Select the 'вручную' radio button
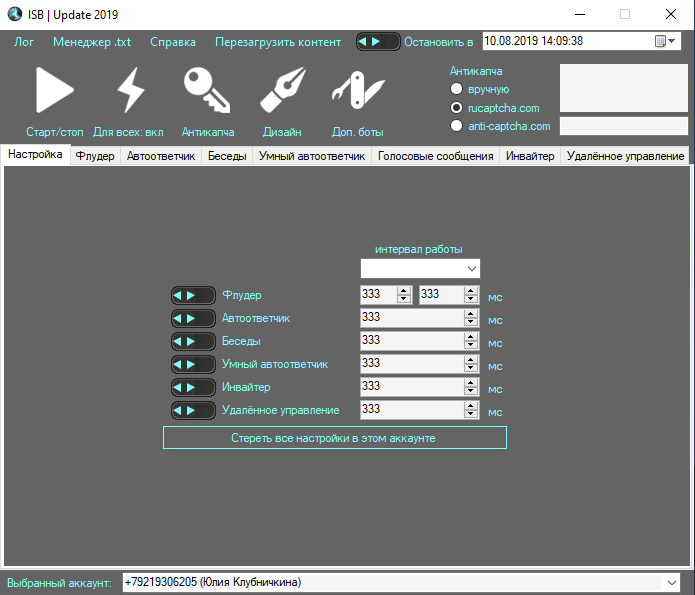 tap(456, 89)
